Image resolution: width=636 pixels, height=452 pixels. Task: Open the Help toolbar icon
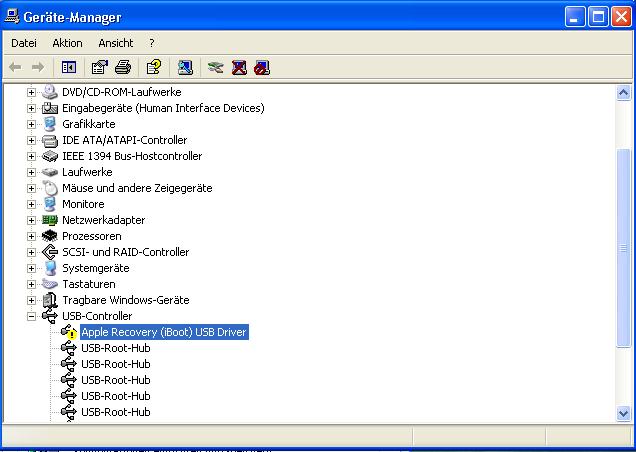pos(153,67)
